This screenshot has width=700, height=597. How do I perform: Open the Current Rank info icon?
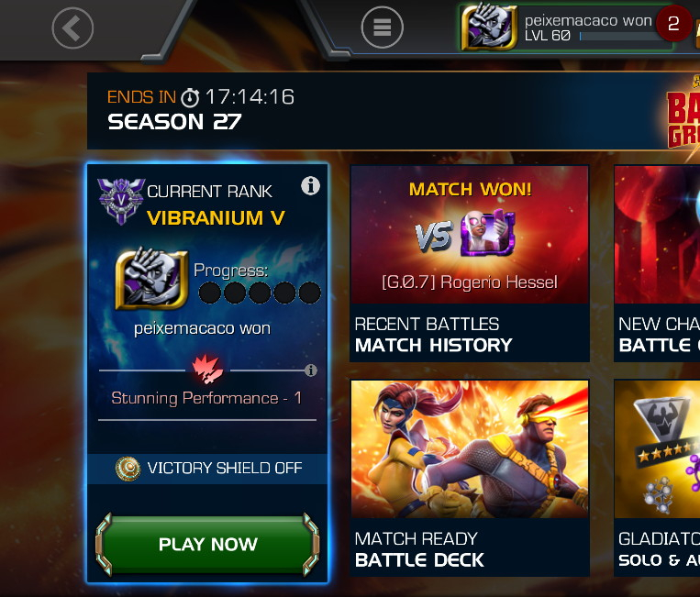coord(310,185)
